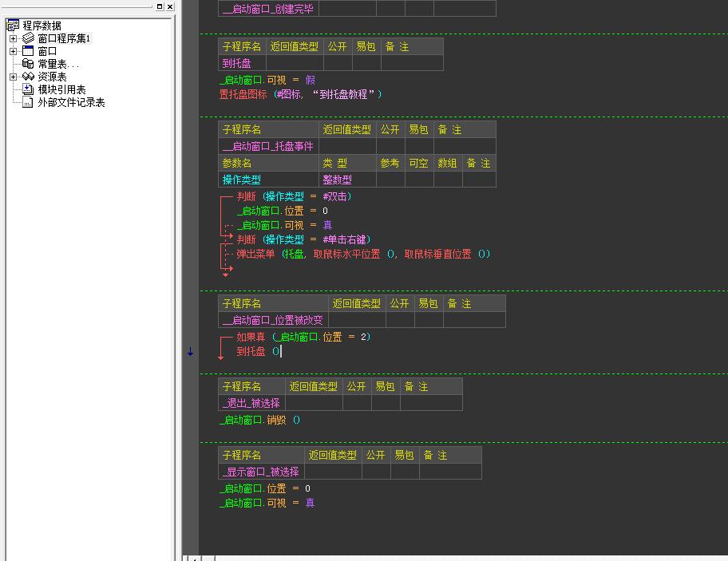Expand the 窗口 tree node
The width and height of the screenshot is (728, 561).
click(13, 51)
